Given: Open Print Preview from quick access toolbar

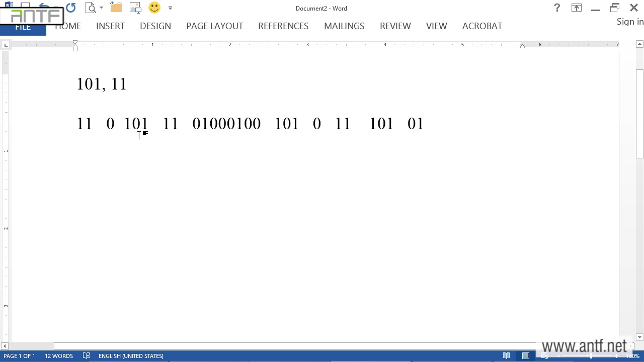Looking at the screenshot, I should [x=91, y=8].
